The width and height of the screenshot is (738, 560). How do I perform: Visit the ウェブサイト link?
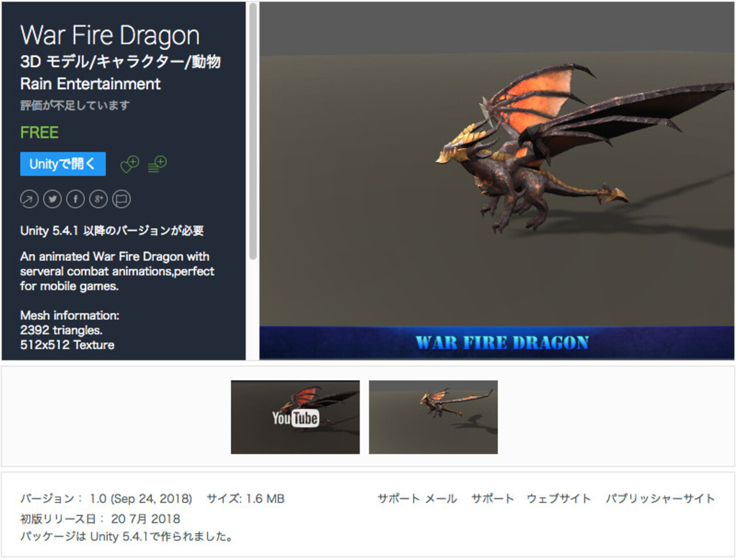click(559, 499)
